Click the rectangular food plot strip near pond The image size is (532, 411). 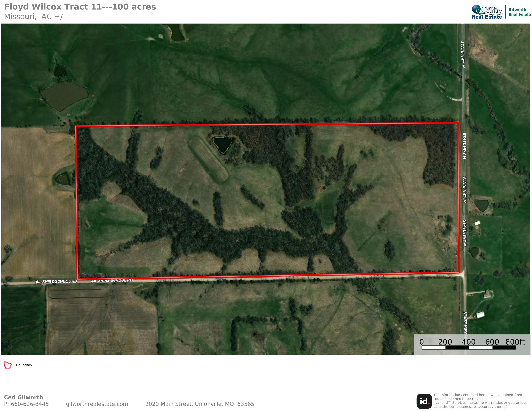click(208, 160)
